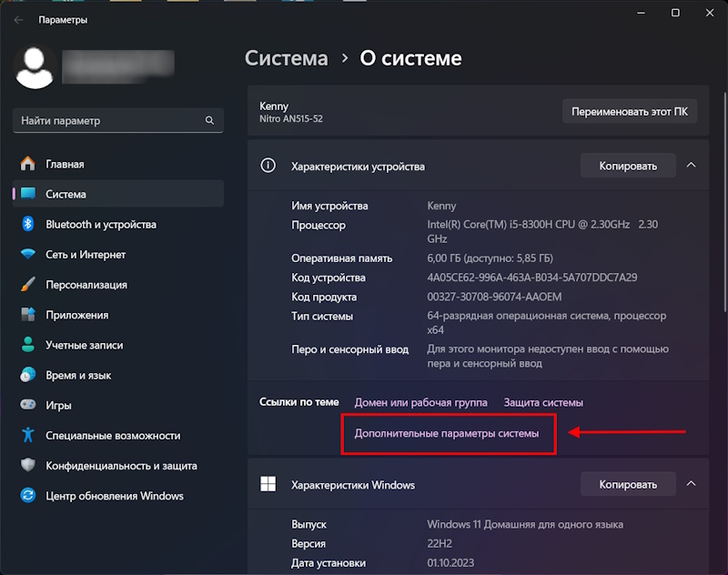Click the Система monitor icon
This screenshot has height=575, width=728.
pos(28,194)
